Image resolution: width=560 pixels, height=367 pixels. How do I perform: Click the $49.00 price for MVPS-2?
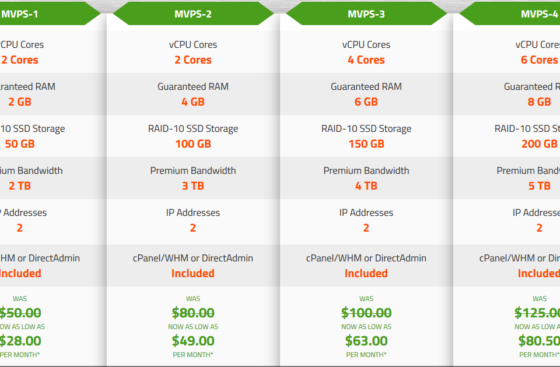[x=193, y=341]
